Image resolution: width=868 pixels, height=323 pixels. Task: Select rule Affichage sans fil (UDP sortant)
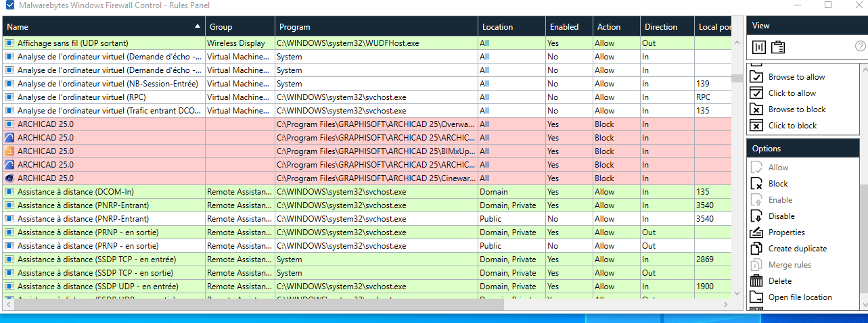point(72,43)
